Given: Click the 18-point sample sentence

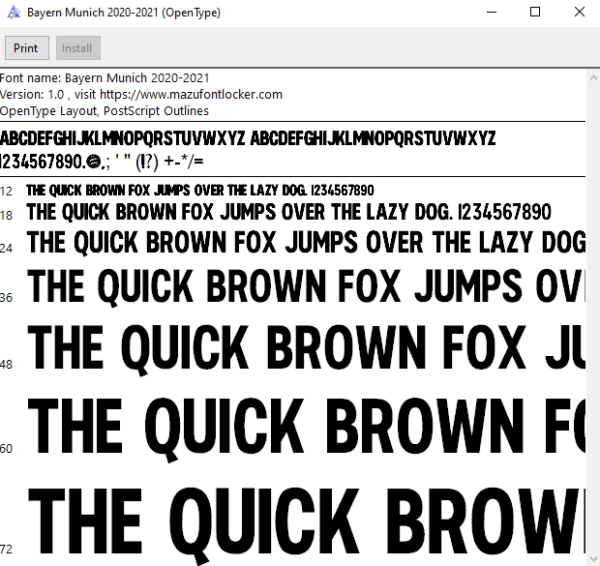Looking at the screenshot, I should click(x=289, y=212).
